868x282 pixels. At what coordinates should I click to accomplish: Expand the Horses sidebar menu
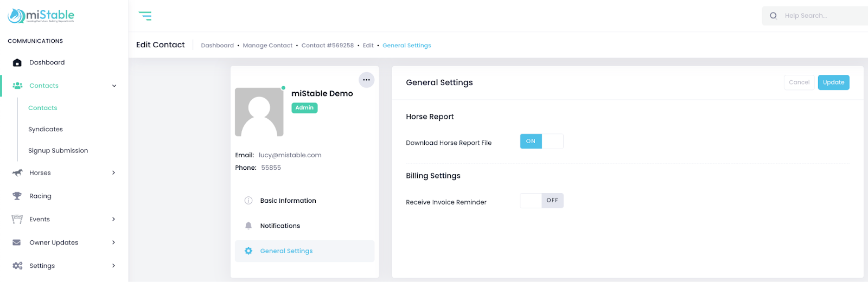[x=113, y=173]
